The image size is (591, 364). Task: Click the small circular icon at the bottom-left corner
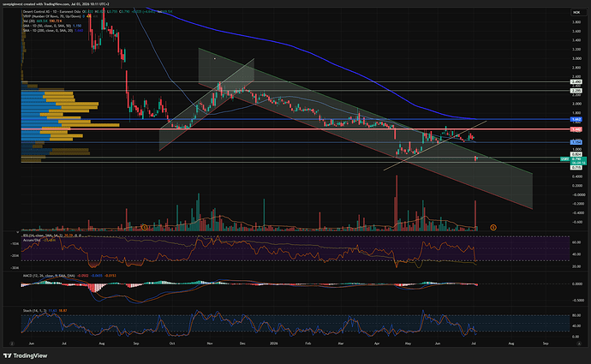[12, 343]
